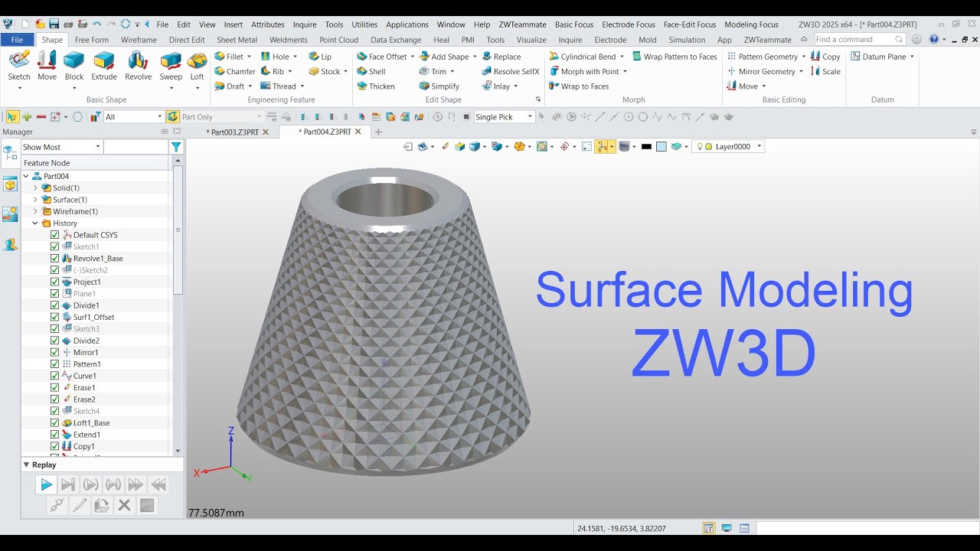
Task: Click the filter funnel icon in Manager
Action: coord(176,147)
